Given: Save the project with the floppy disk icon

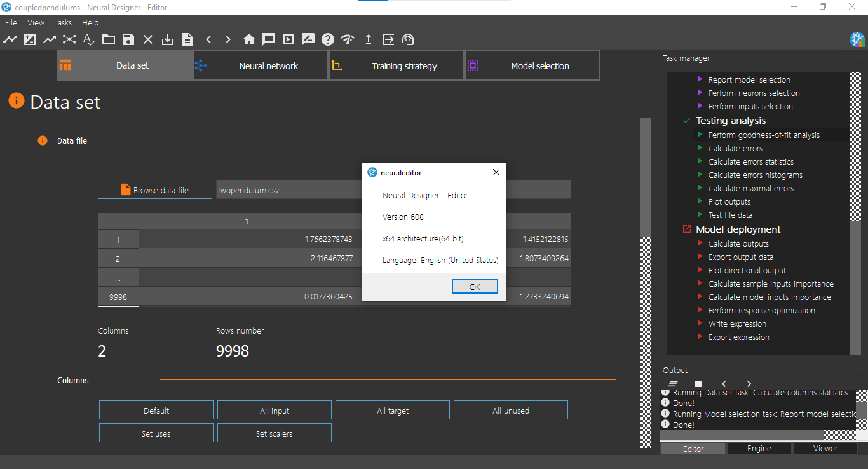Looking at the screenshot, I should click(128, 39).
